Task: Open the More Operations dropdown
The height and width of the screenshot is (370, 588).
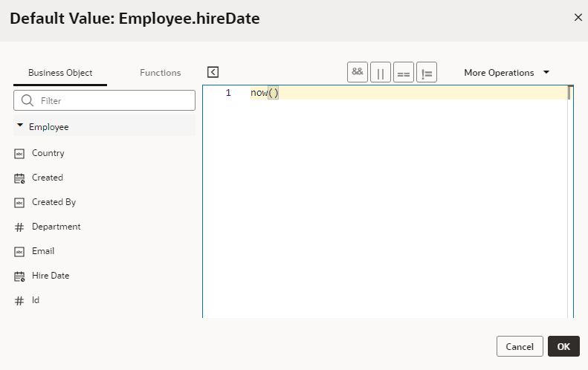Action: point(506,72)
